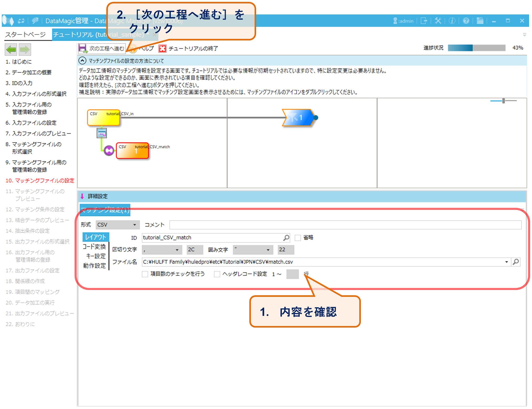
Task: Open the tools wrench icon in title bar
Action: (x=438, y=21)
